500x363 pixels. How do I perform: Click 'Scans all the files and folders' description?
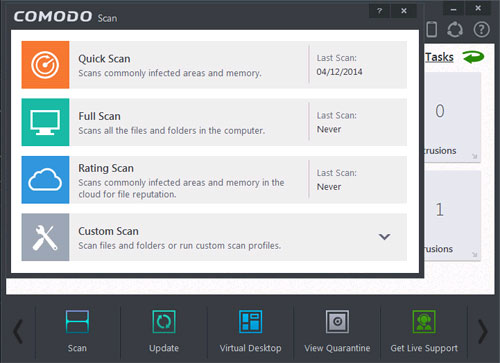(172, 130)
